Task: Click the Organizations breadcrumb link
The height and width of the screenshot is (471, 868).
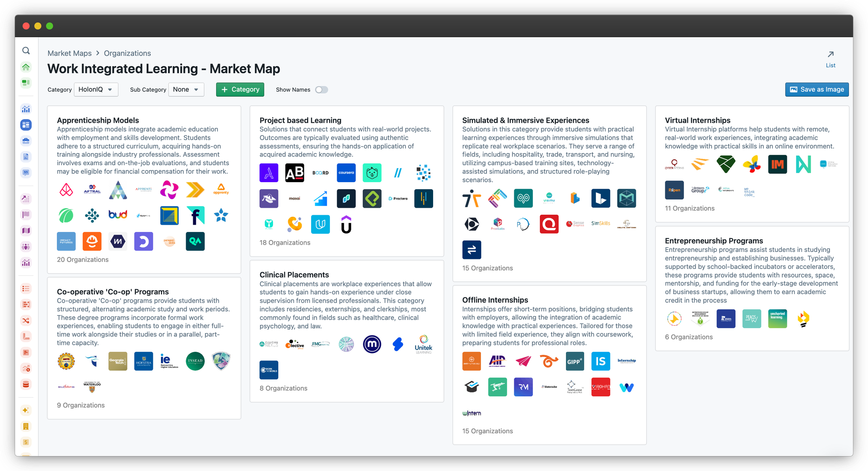Action: click(x=127, y=53)
